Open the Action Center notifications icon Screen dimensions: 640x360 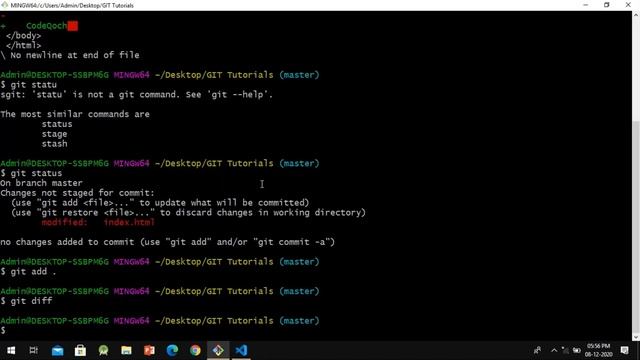point(624,350)
